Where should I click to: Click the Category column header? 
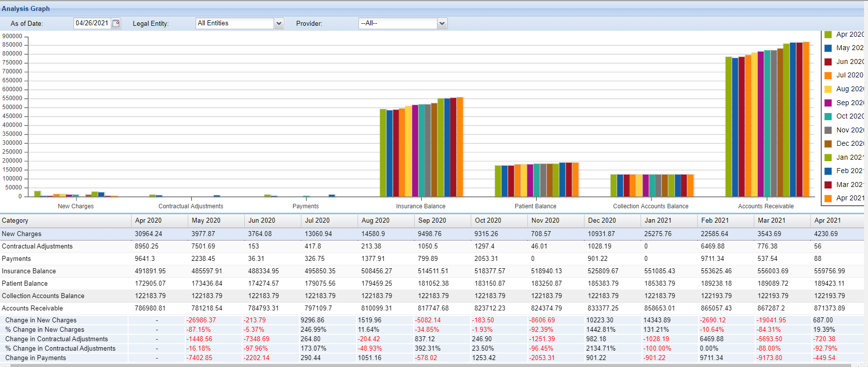15,221
